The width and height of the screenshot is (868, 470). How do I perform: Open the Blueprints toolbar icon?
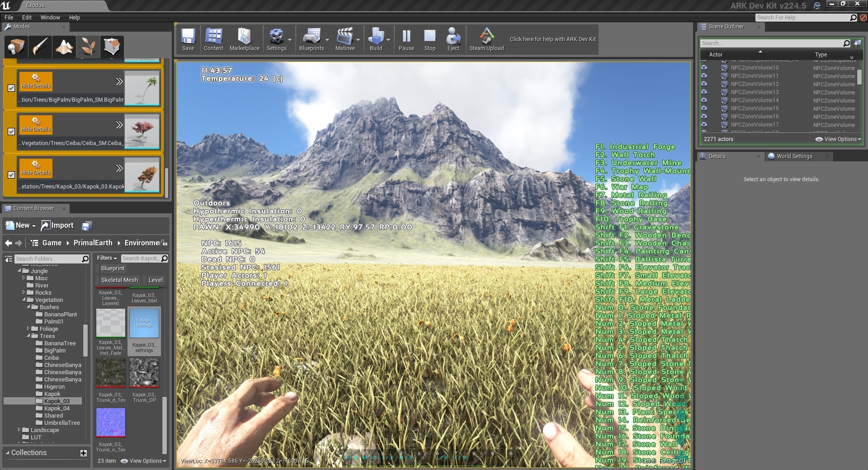coord(311,39)
